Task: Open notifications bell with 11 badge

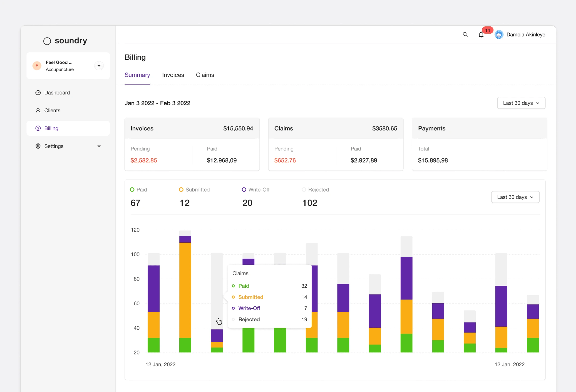Action: 481,34
